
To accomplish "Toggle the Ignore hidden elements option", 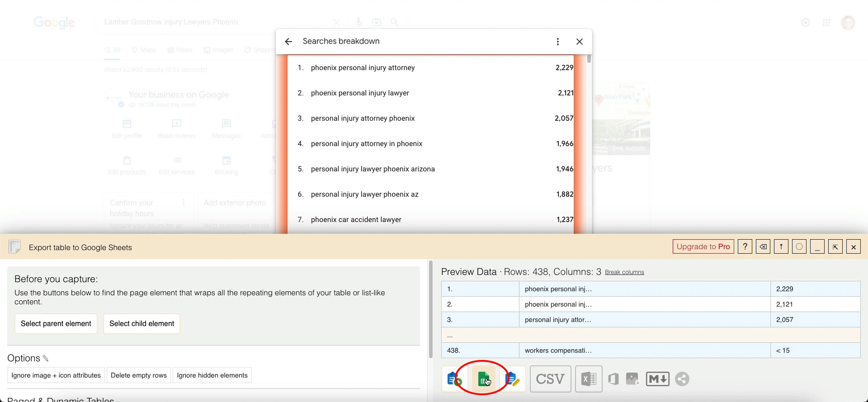I will pyautogui.click(x=212, y=375).
